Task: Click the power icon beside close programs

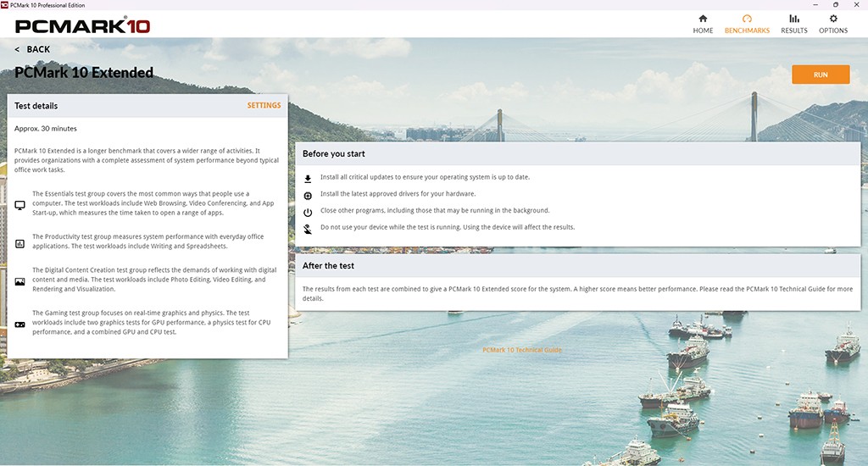Action: [x=308, y=212]
